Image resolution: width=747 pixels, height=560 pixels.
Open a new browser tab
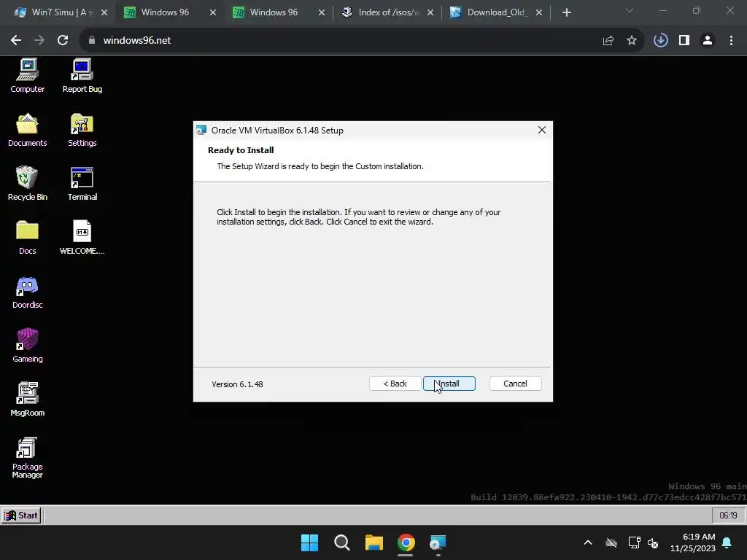click(566, 13)
